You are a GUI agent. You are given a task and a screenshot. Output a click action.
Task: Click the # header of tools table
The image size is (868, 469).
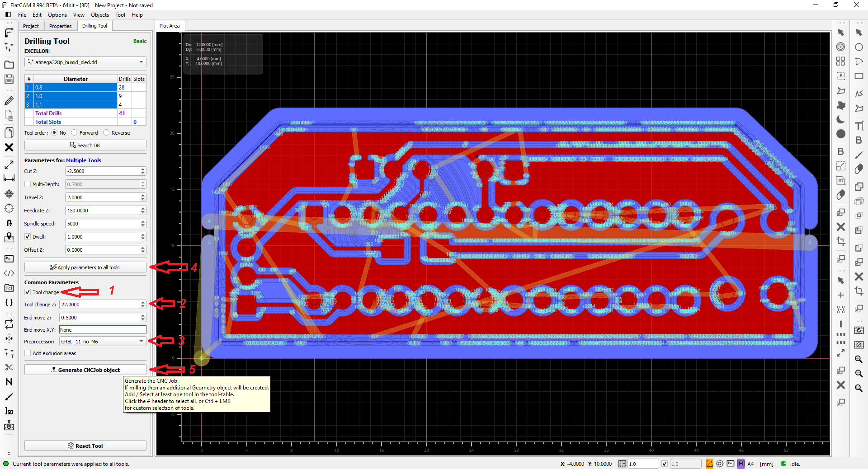[x=29, y=79]
